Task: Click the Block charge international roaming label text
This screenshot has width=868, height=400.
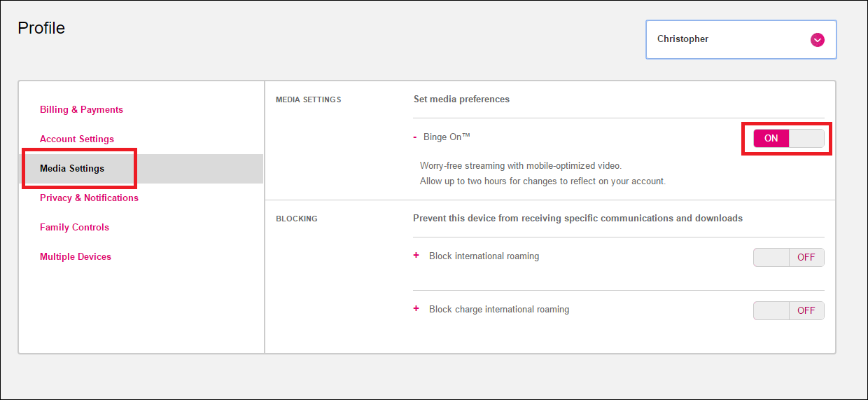Action: 499,310
